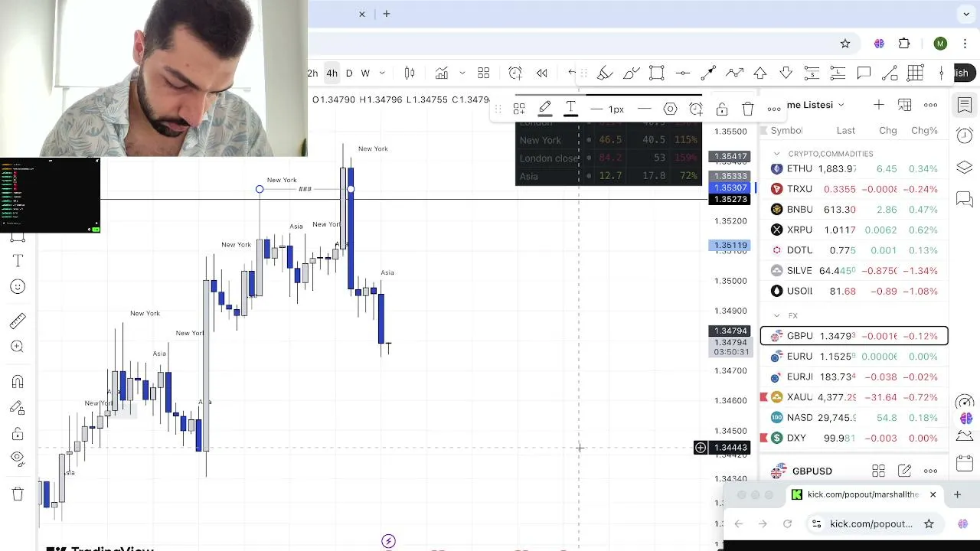This screenshot has height=551, width=980.
Task: Open watchlist settings more menu
Action: coord(931,105)
